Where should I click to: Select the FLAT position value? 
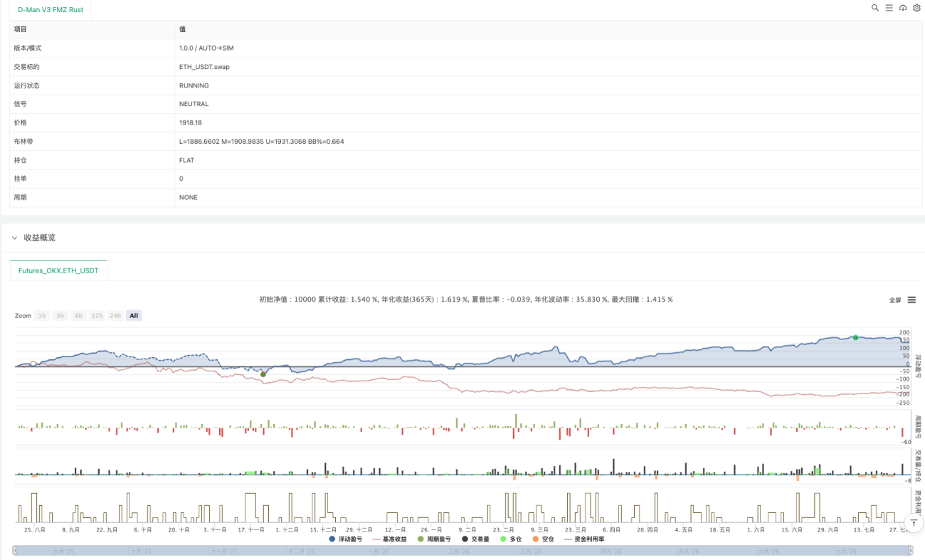(x=187, y=160)
